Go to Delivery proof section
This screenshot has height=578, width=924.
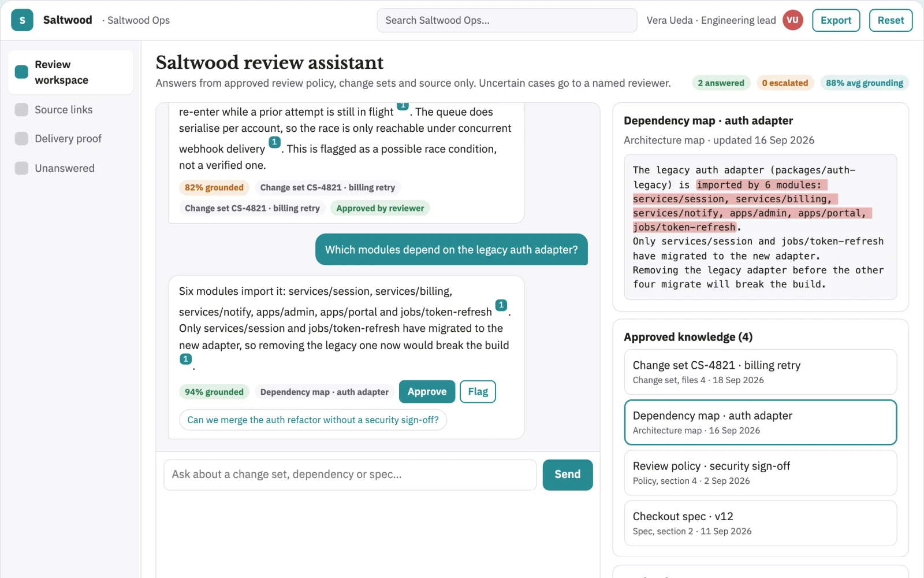[70, 139]
